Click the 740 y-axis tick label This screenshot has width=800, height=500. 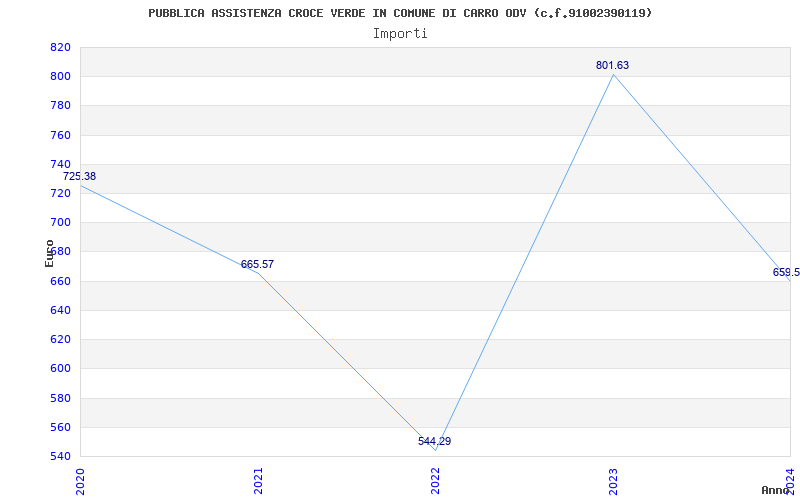click(x=60, y=164)
